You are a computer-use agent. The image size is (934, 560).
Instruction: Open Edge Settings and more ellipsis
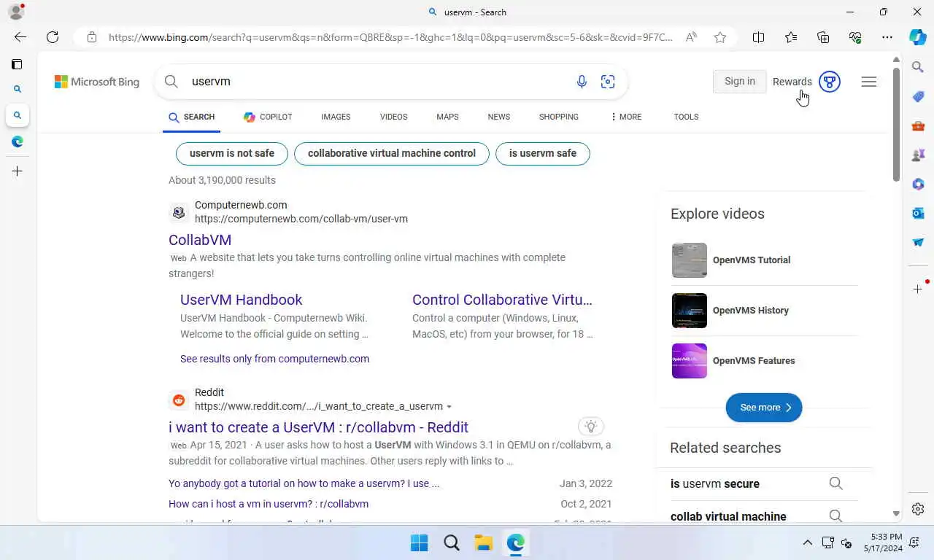pos(887,37)
